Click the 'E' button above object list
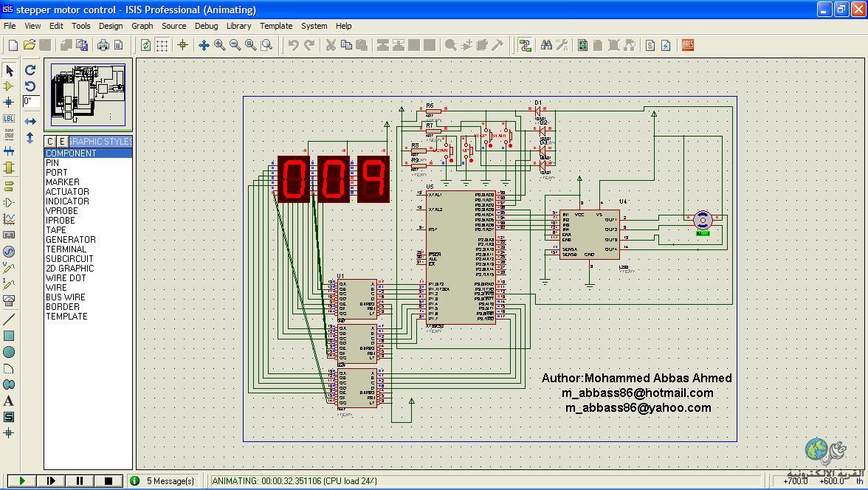The height and width of the screenshot is (490, 868). click(x=62, y=141)
